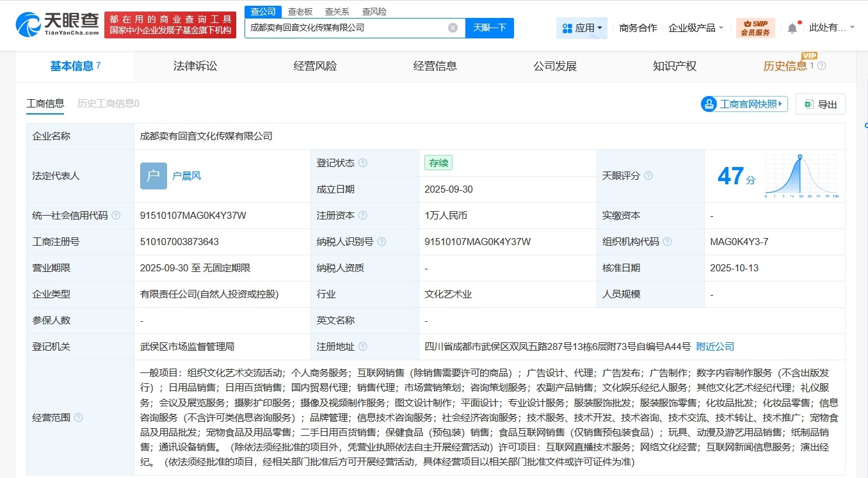Expand the arrow on 工商官网快照

point(780,104)
